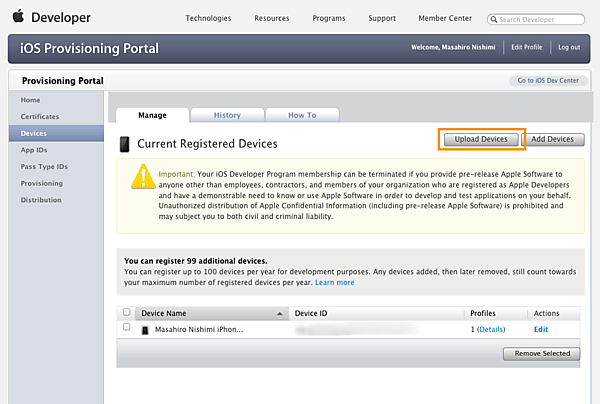The width and height of the screenshot is (600, 404).
Task: Click the yellow warning triangle icon
Action: (142, 178)
